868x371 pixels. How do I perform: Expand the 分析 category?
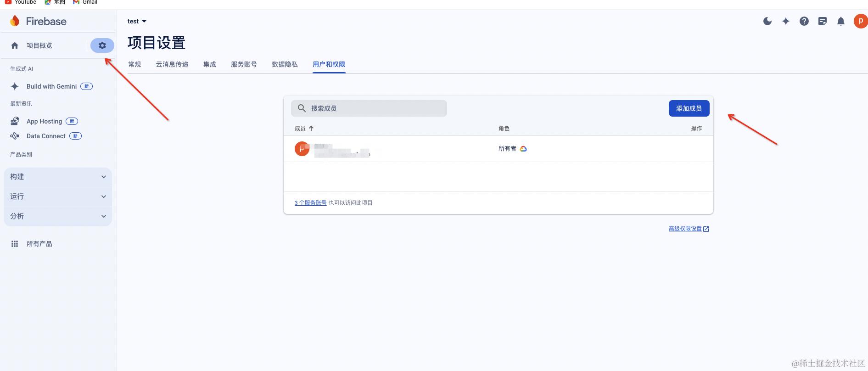pos(58,216)
